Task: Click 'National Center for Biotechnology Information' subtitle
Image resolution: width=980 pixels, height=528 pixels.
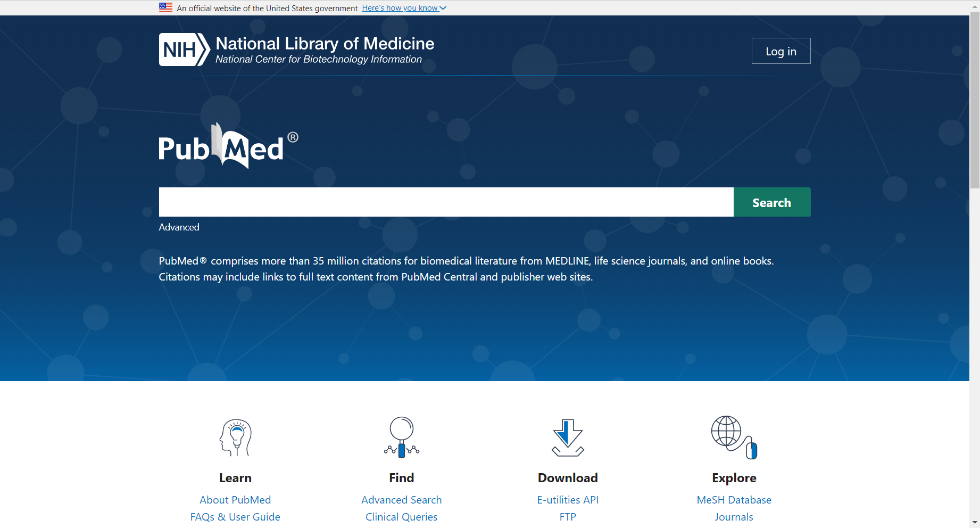Action: pos(319,60)
